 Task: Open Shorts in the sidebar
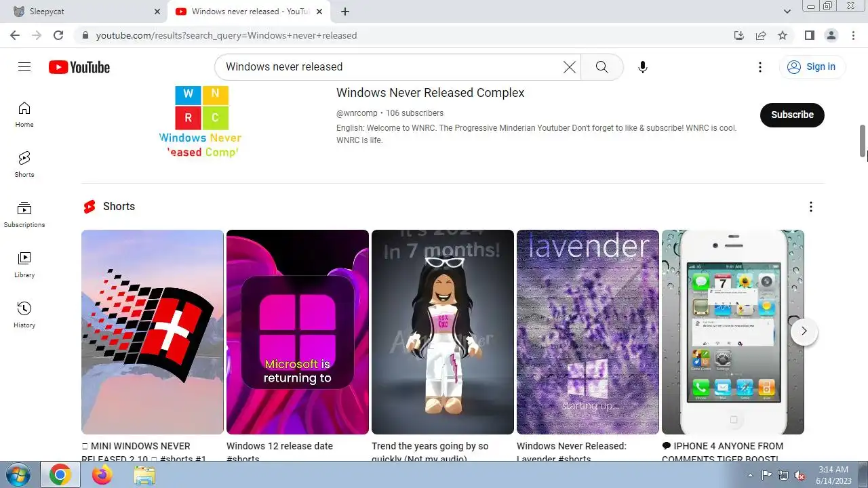[x=24, y=164]
